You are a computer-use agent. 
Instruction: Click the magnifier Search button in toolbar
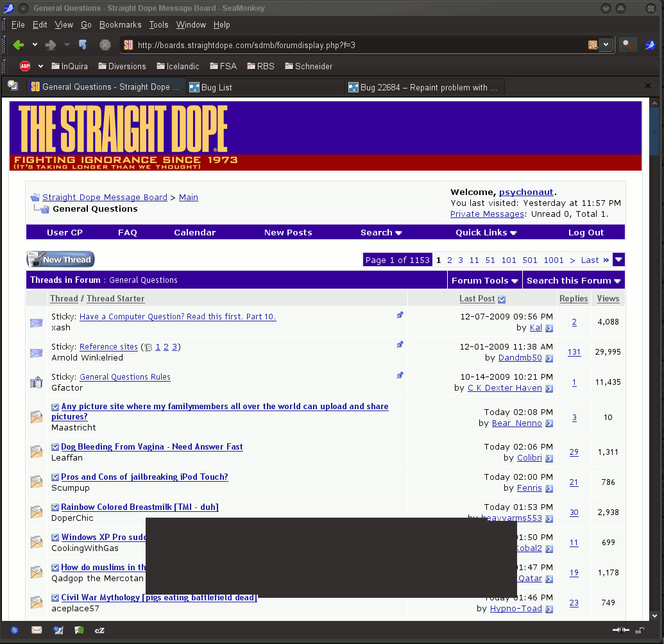coord(627,45)
